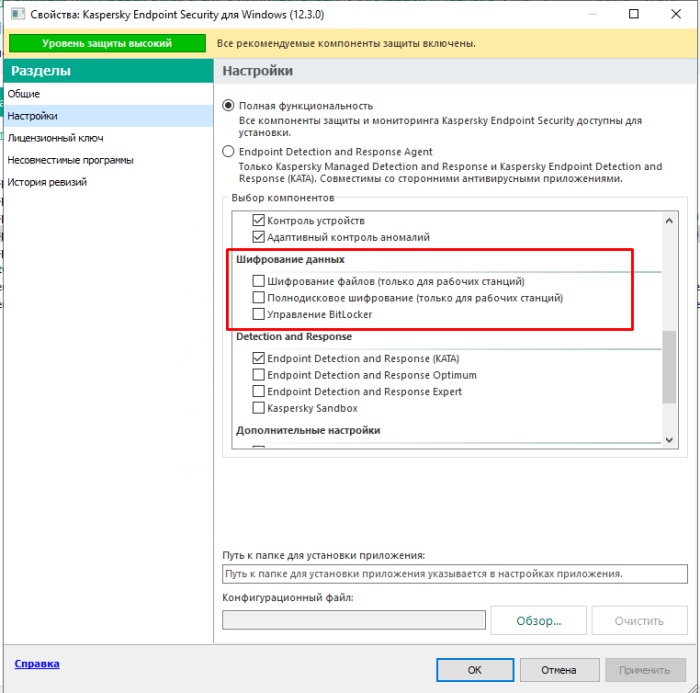Click the Конфигурационный файл input field
700x693 pixels.
(354, 620)
